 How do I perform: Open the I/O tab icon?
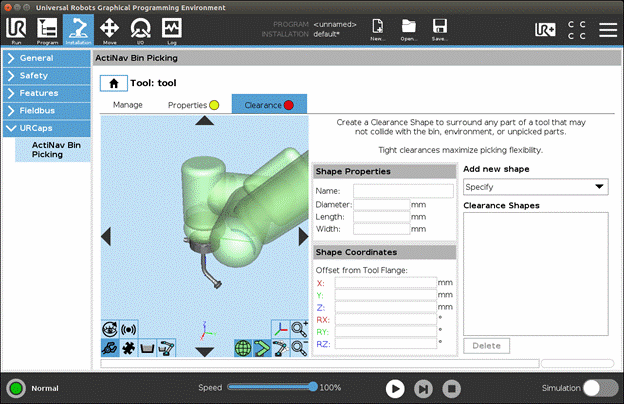(x=140, y=30)
